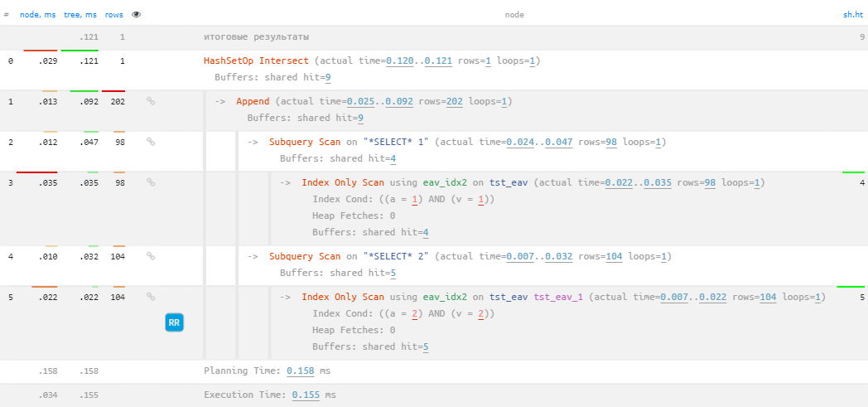Click the tst_eav_1 alias in the last scan
Image resolution: width=868 pixels, height=407 pixels.
[560, 297]
